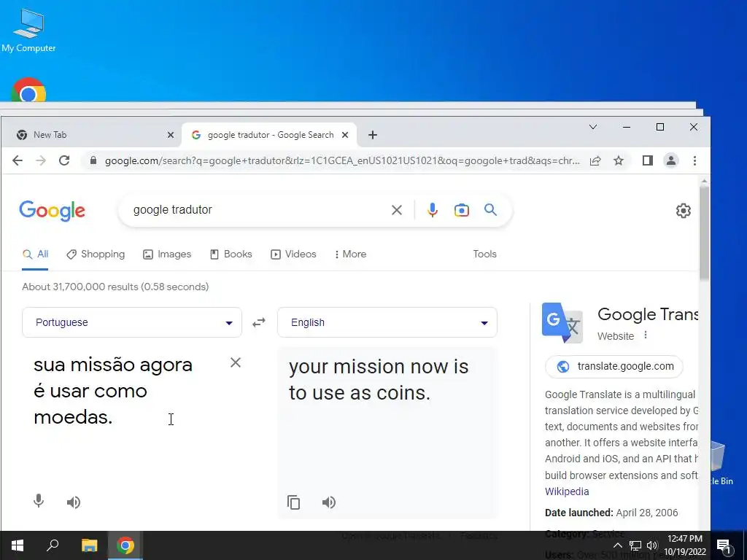This screenshot has height=560, width=747.
Task: Go forward in Chrome
Action: click(x=41, y=160)
